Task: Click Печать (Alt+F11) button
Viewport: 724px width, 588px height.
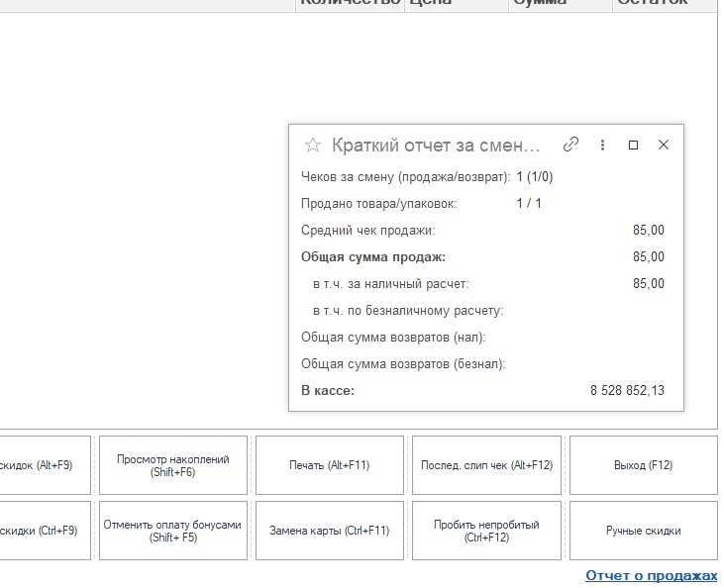Action: [330, 465]
